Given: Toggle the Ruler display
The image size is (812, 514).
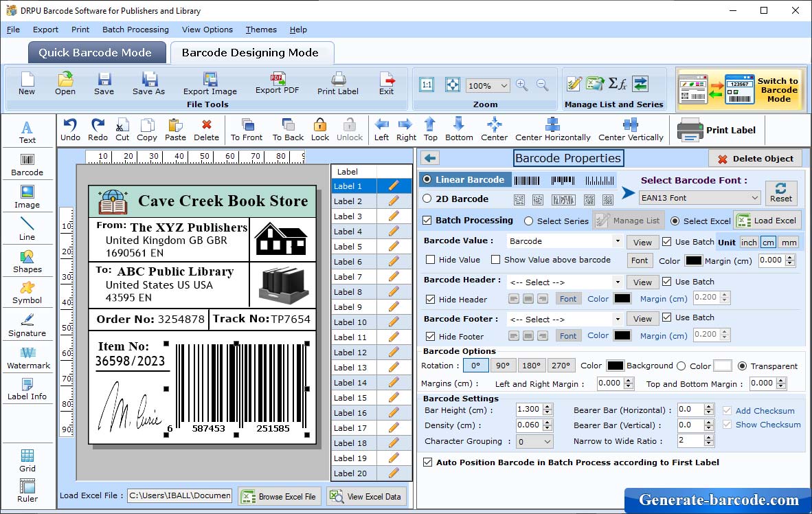Looking at the screenshot, I should (x=27, y=491).
